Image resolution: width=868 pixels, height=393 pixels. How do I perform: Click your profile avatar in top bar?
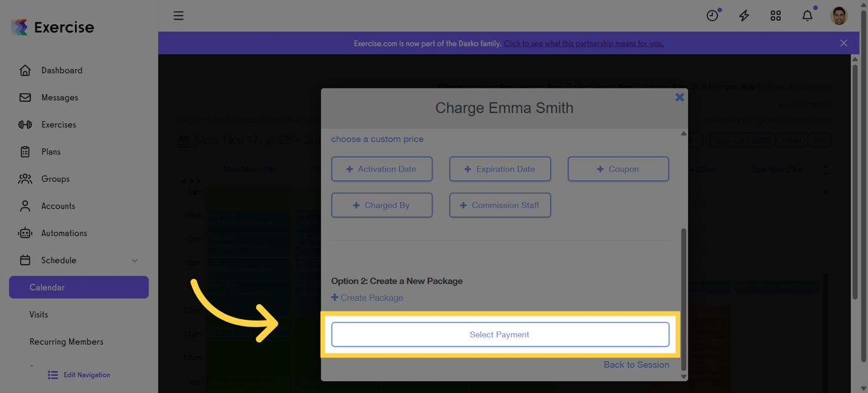839,15
